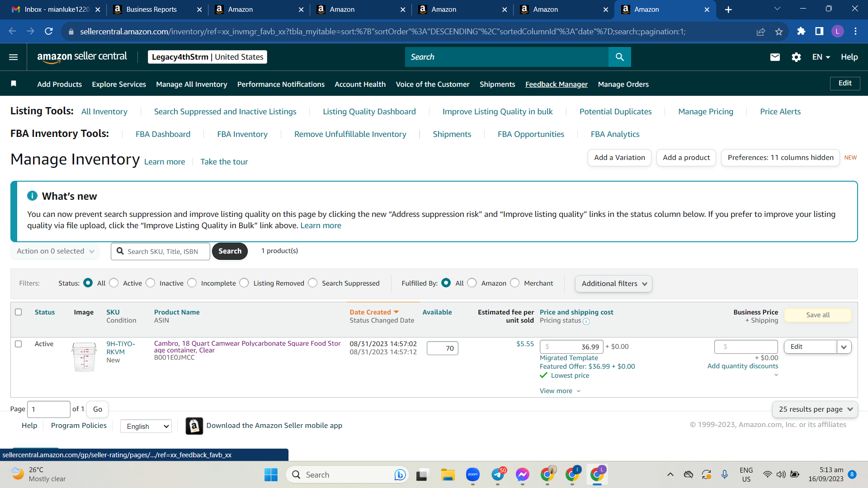
Task: Open the EN language dropdown in header
Action: 821,57
